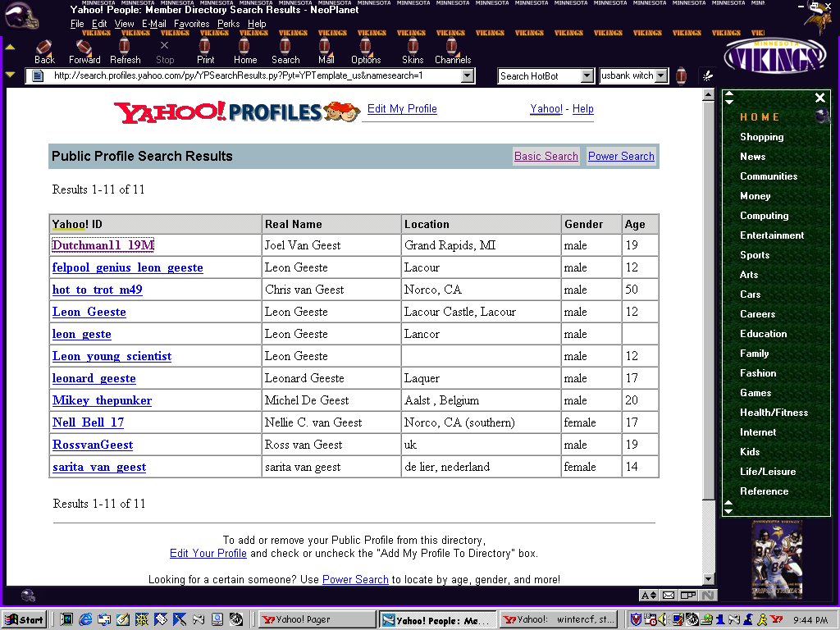The image size is (840, 630).
Task: Select the Shopping channel in sidebar
Action: click(x=762, y=137)
